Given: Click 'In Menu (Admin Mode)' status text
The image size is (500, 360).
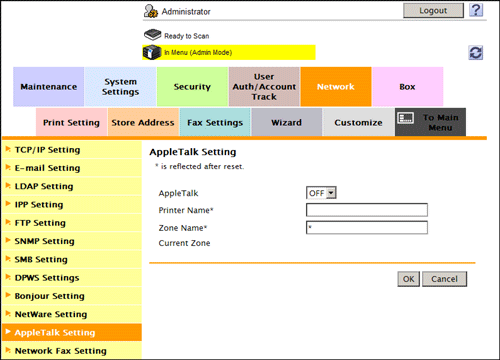Looking at the screenshot, I should pyautogui.click(x=198, y=53).
